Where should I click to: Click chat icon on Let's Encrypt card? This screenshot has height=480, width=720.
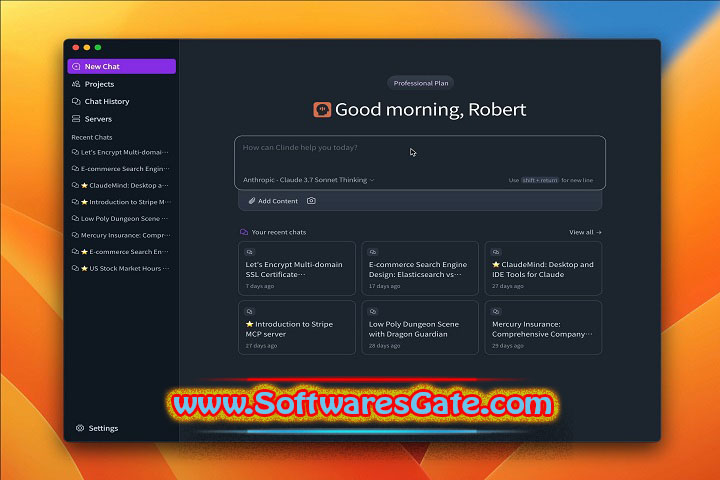tap(249, 252)
